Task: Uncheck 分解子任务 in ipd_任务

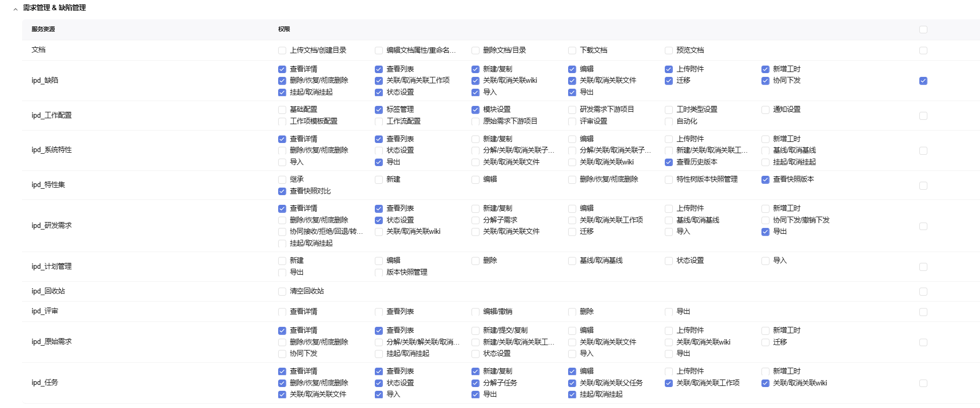Action: click(475, 383)
